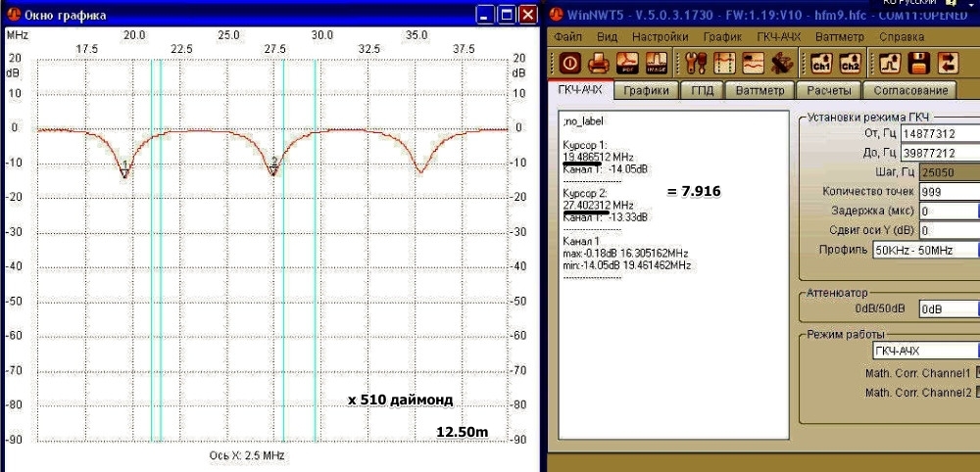Click the power/exit icon in WinNWT5 toolbar
980x472 pixels.
pos(570,63)
